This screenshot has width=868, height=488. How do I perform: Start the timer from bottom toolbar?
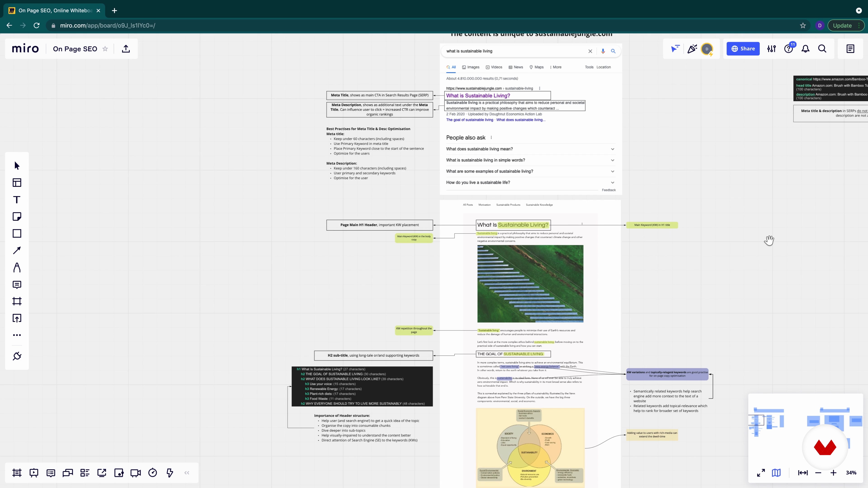point(153,473)
